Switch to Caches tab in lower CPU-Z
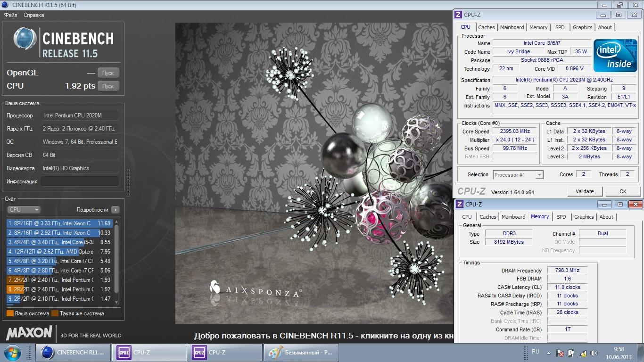The height and width of the screenshot is (362, 644). coord(488,217)
